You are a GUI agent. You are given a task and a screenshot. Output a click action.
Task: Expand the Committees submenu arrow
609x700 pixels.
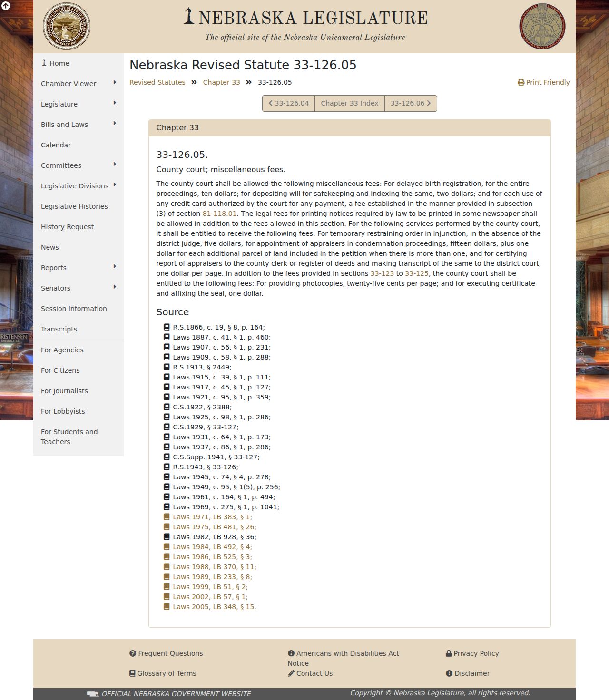[x=115, y=165]
